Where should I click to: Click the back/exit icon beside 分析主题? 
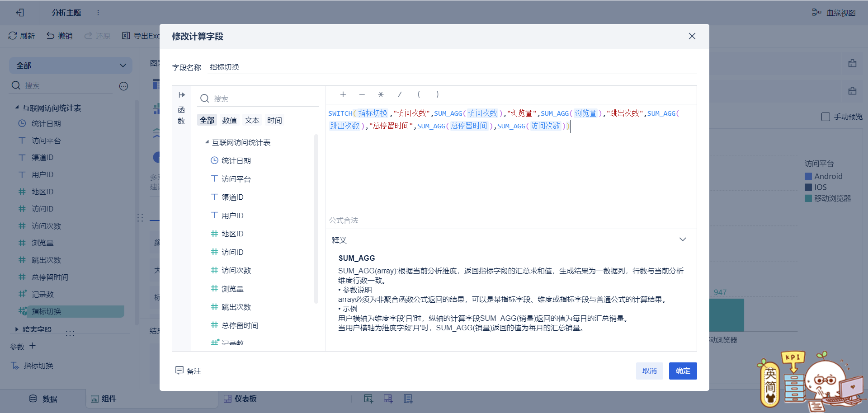tap(20, 13)
